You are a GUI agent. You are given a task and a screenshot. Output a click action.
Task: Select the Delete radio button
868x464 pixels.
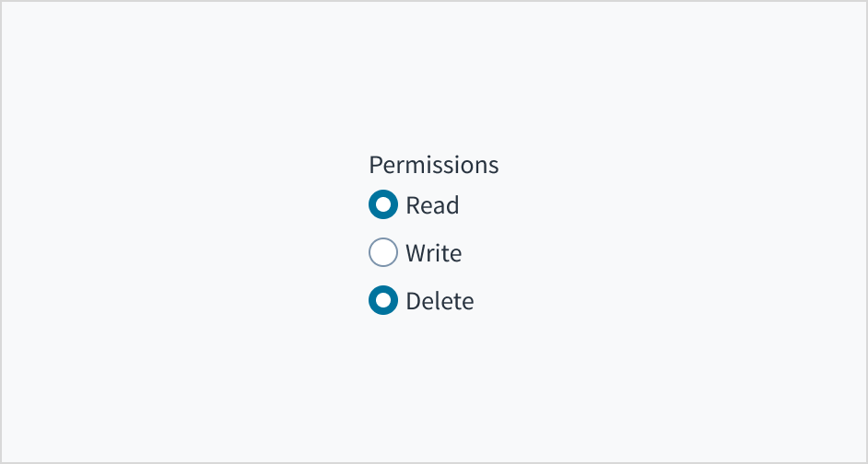click(x=383, y=301)
